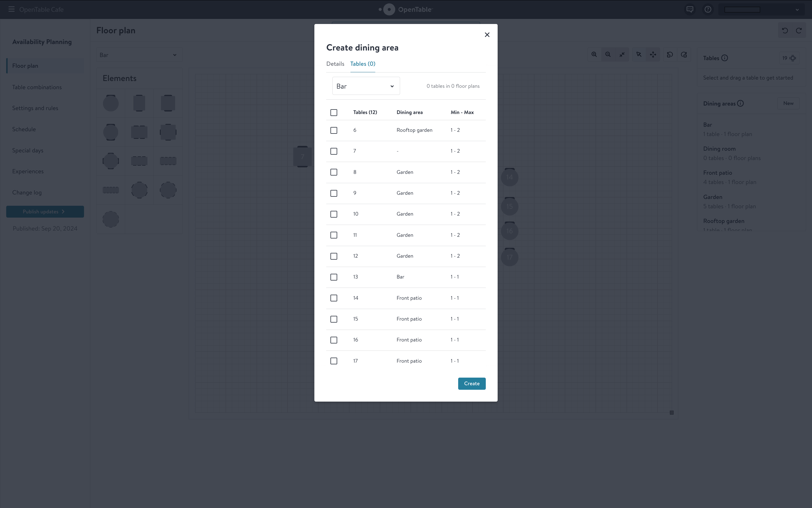Pick the first round table element
Viewport: 812px width, 508px height.
(111, 103)
